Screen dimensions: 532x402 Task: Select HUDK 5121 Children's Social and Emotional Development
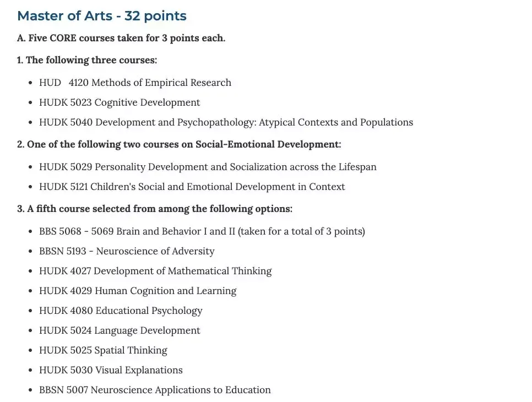coord(192,187)
